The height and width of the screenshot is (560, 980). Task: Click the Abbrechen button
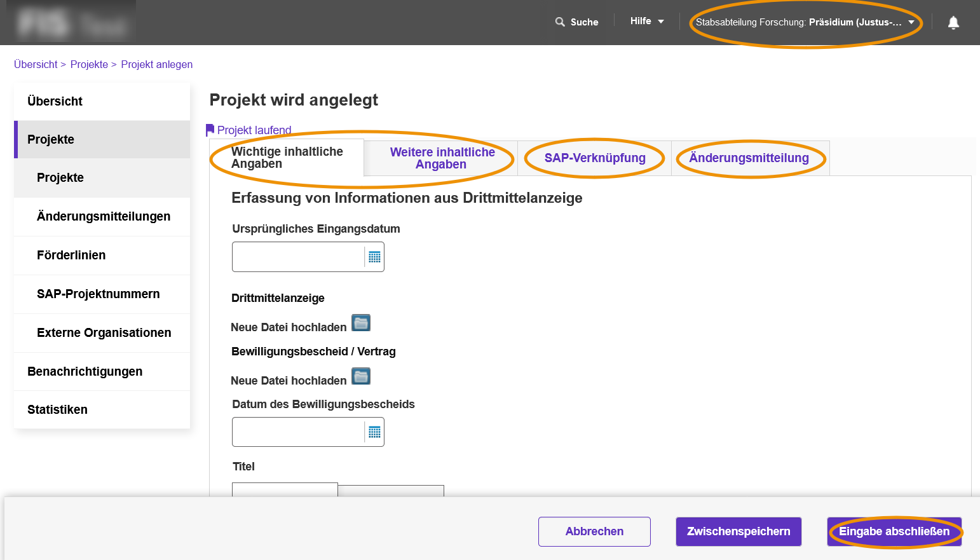[594, 531]
